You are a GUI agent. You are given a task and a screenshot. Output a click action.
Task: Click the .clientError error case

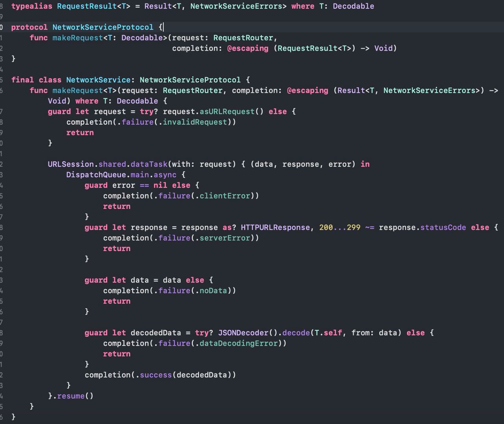point(222,196)
